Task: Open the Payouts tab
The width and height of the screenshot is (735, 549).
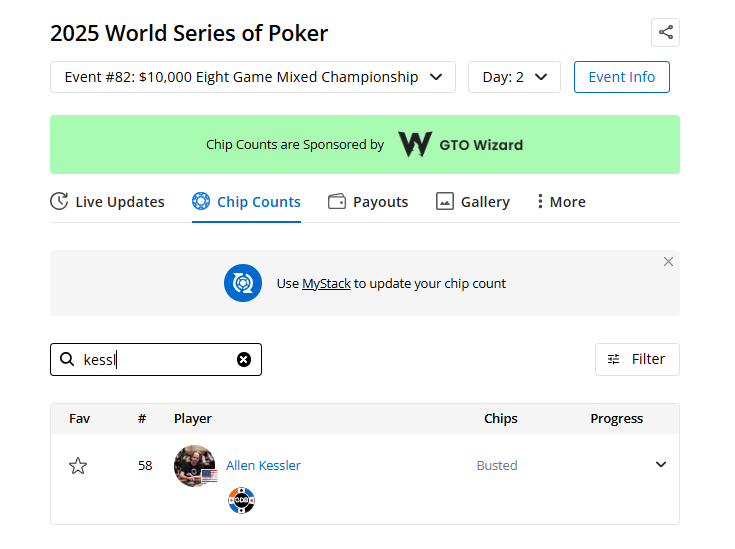Action: pos(368,202)
